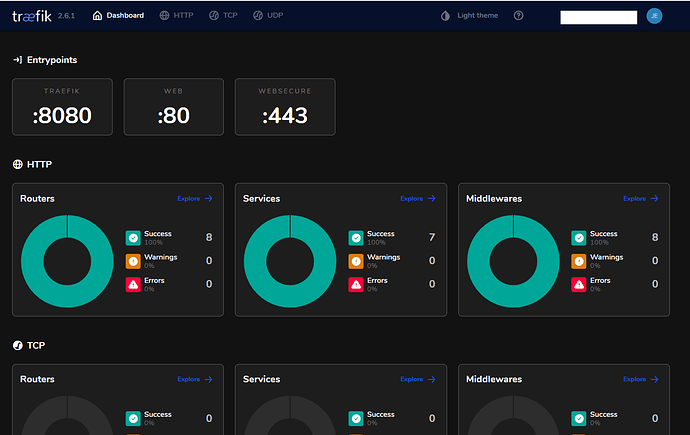Open the help question mark icon
The image size is (690, 435).
click(518, 15)
